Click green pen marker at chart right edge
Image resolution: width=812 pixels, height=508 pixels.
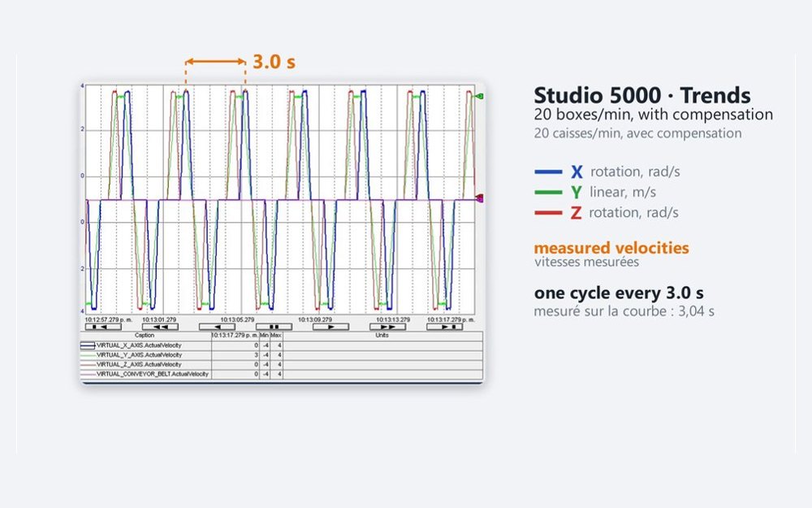pos(480,96)
